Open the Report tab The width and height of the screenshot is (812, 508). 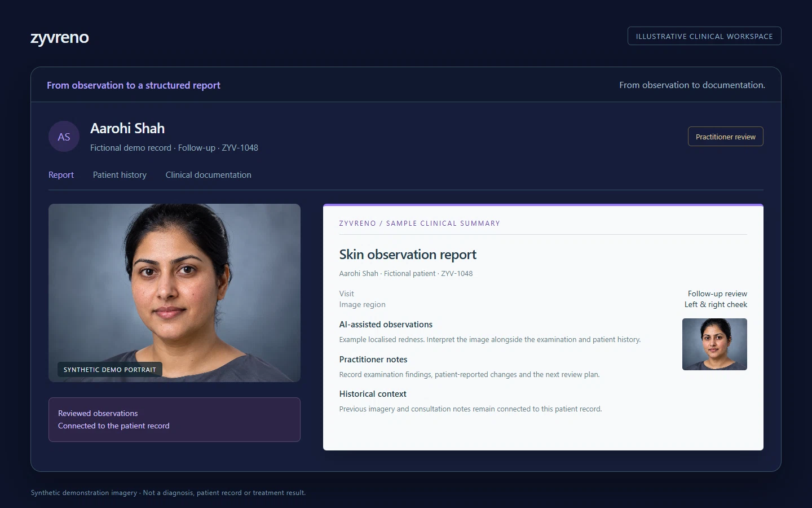pos(61,175)
